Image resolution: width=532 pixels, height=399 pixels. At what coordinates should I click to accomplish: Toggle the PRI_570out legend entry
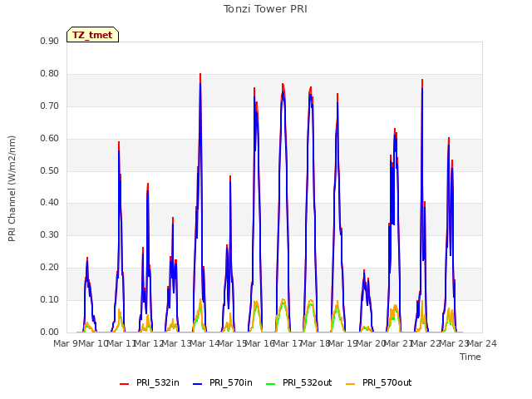click(379, 382)
